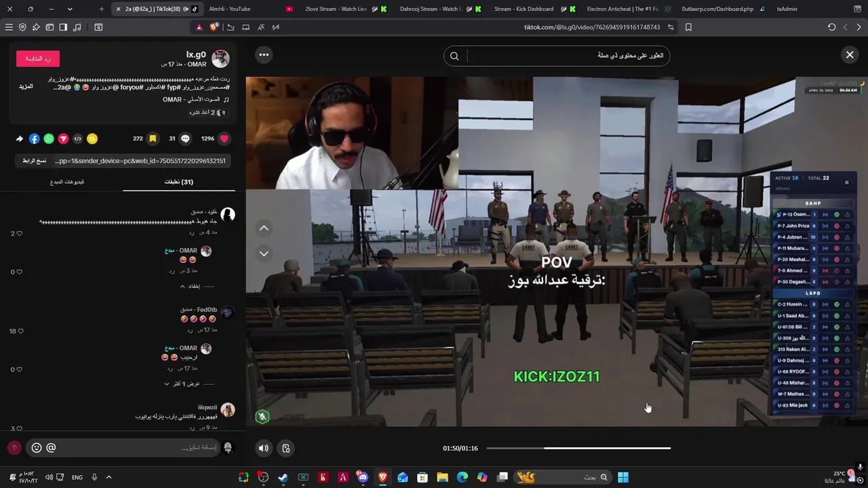Open comments via speech bubble icon
The height and width of the screenshot is (488, 868).
(185, 138)
